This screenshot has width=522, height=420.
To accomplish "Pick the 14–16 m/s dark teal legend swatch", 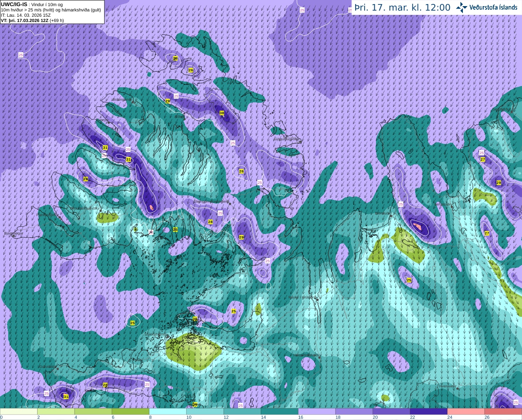I will (280, 411).
